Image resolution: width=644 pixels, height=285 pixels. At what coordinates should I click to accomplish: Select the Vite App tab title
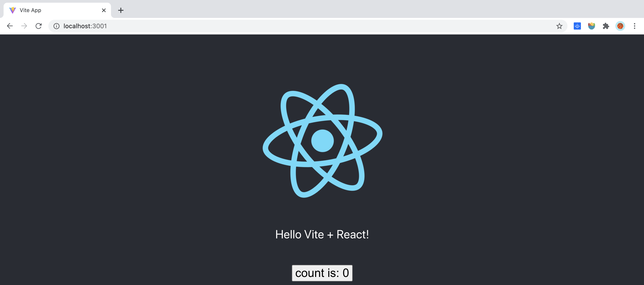pos(30,10)
